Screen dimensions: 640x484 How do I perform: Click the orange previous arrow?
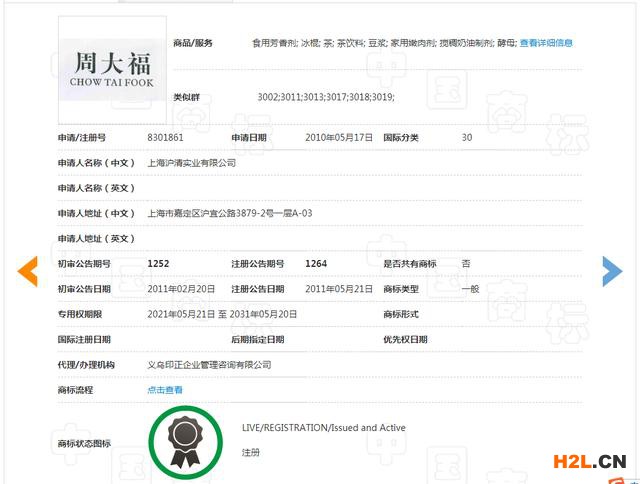pos(28,271)
